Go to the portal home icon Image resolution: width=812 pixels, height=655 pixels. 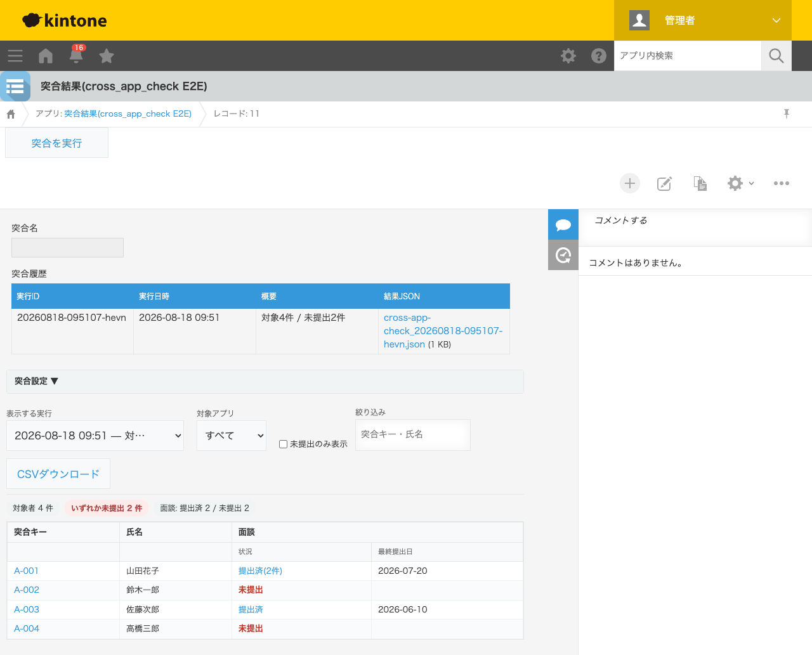pos(46,56)
